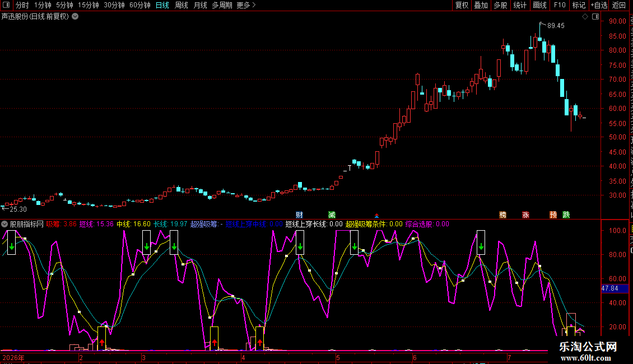The height and width of the screenshot is (364, 633).
Task: Select the 5分钟 period tab
Action: (x=64, y=5)
